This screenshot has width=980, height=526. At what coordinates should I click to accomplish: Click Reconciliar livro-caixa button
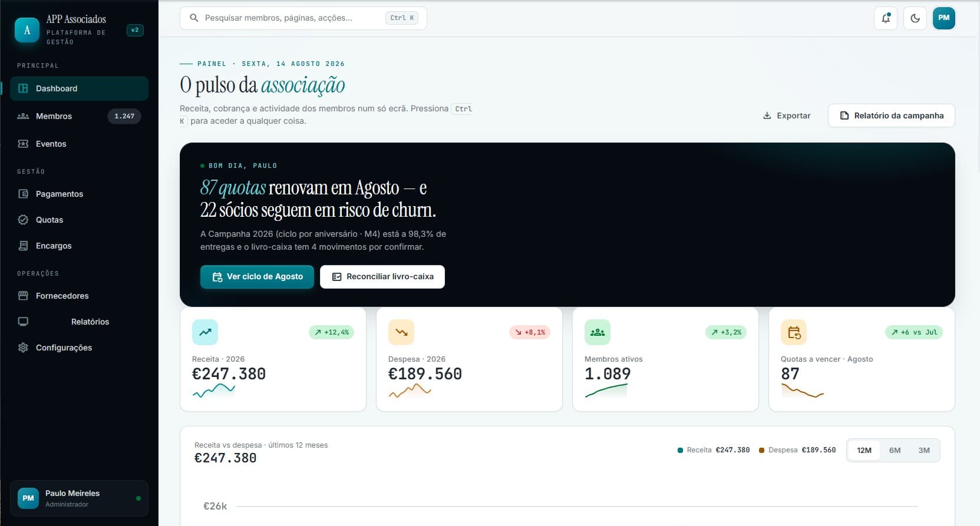point(382,277)
